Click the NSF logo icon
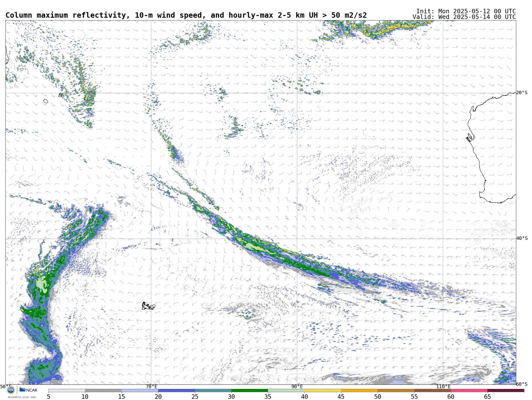This screenshot has width=532, height=400. point(11,390)
